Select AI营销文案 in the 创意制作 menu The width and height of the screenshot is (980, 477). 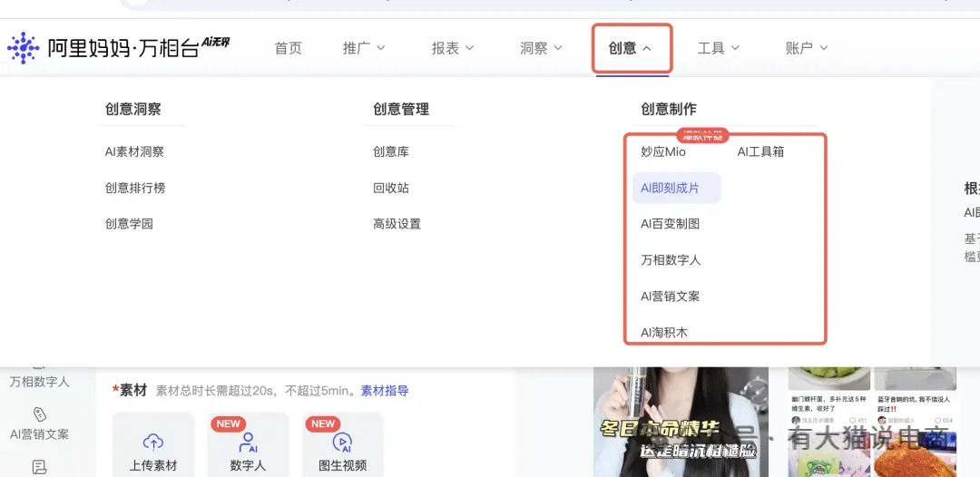click(x=670, y=297)
